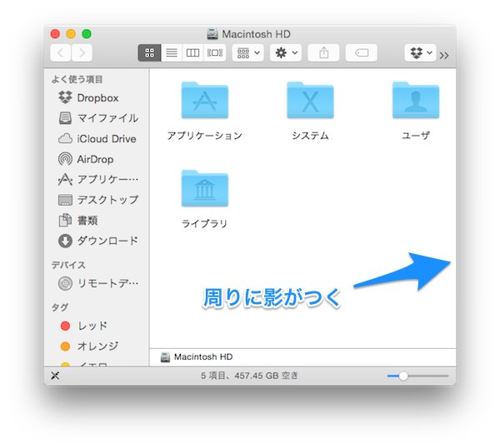Open the Dropbox toolbar dropdown
Screen dimensions: 500x448
(x=420, y=52)
